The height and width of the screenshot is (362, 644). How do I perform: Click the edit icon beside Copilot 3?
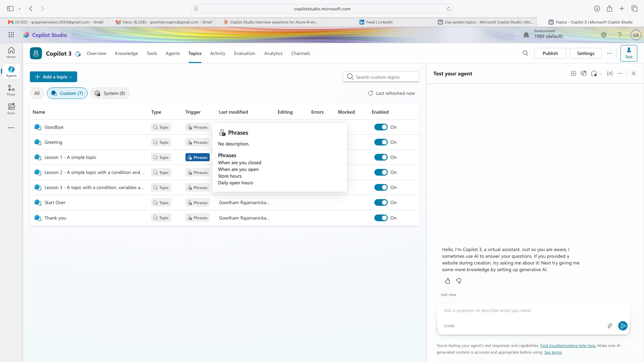(x=78, y=54)
